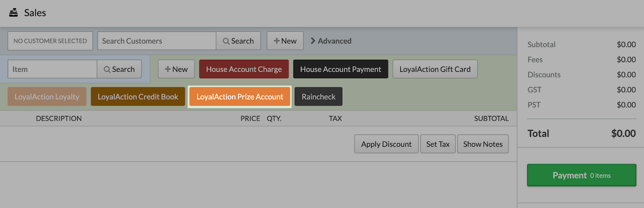
Task: Click LoyalAction Prize Account button
Action: coord(240,97)
